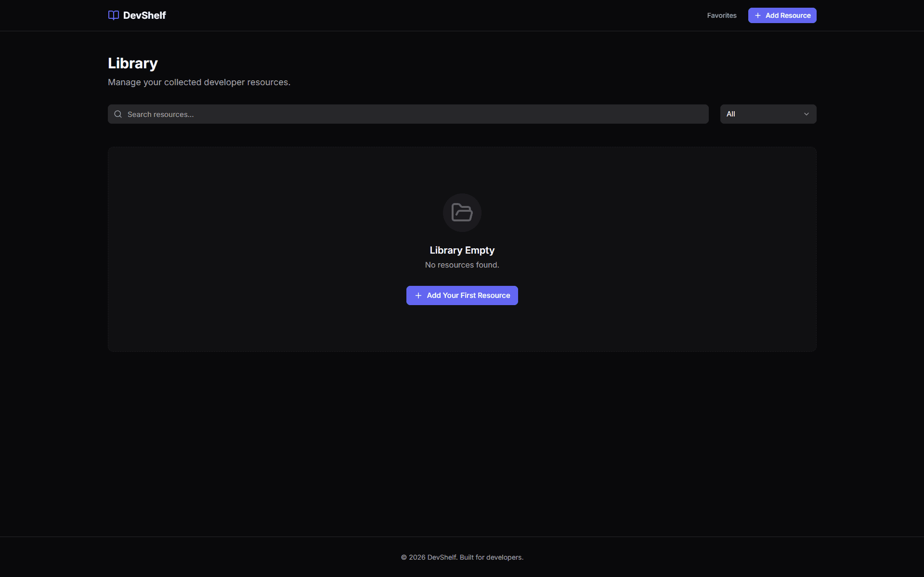The width and height of the screenshot is (924, 577).
Task: Click the chevron on the All filter
Action: click(x=806, y=114)
